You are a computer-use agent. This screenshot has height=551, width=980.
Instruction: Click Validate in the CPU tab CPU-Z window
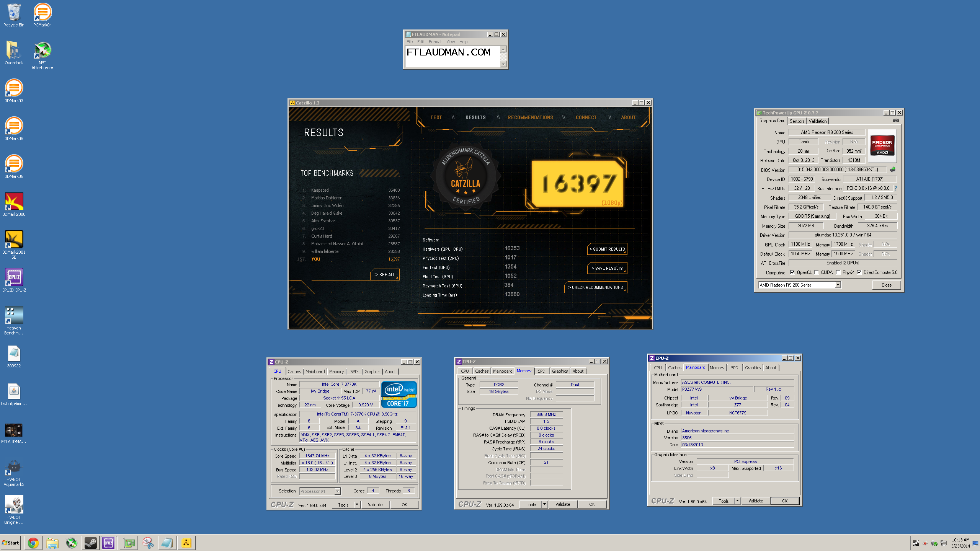[x=375, y=505]
